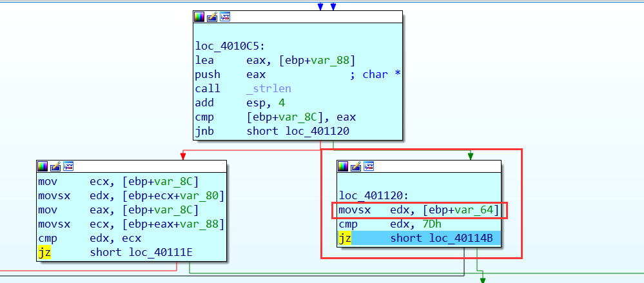Click jz mnemonic in bottom-left block

[44, 252]
